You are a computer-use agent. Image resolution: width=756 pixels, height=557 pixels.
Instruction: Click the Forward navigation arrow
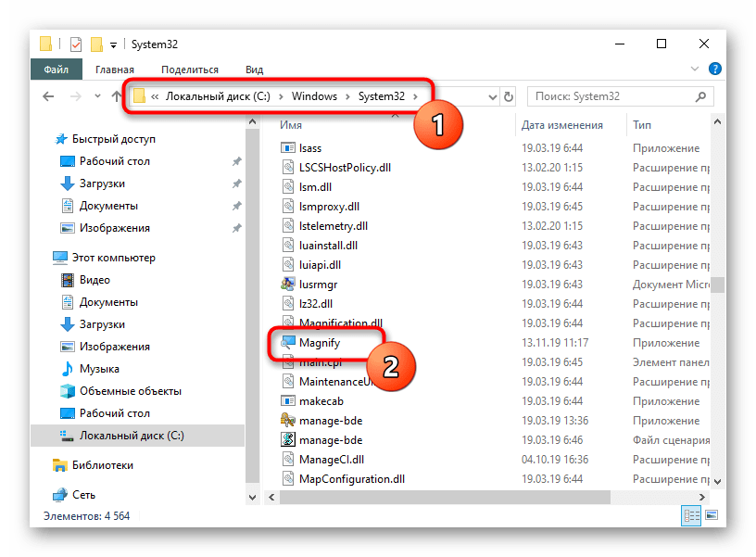[76, 96]
